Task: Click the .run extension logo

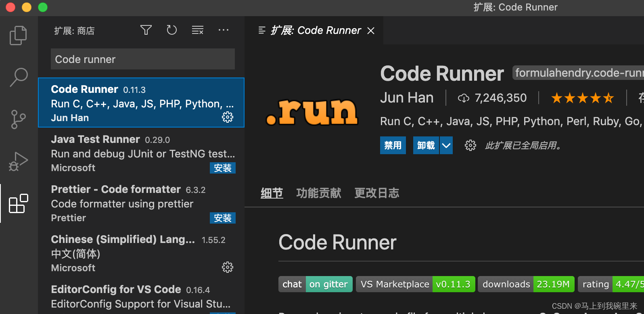Action: coord(312,112)
